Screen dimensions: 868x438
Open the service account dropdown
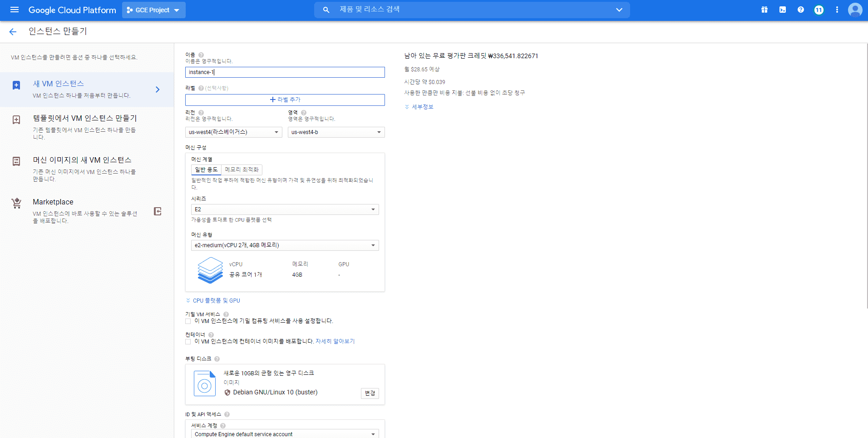coord(285,434)
